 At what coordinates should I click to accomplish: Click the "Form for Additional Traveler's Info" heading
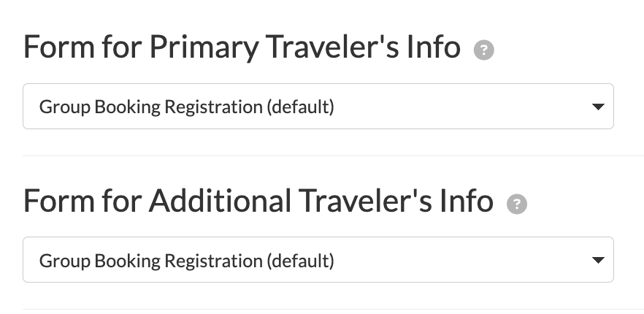tap(258, 201)
